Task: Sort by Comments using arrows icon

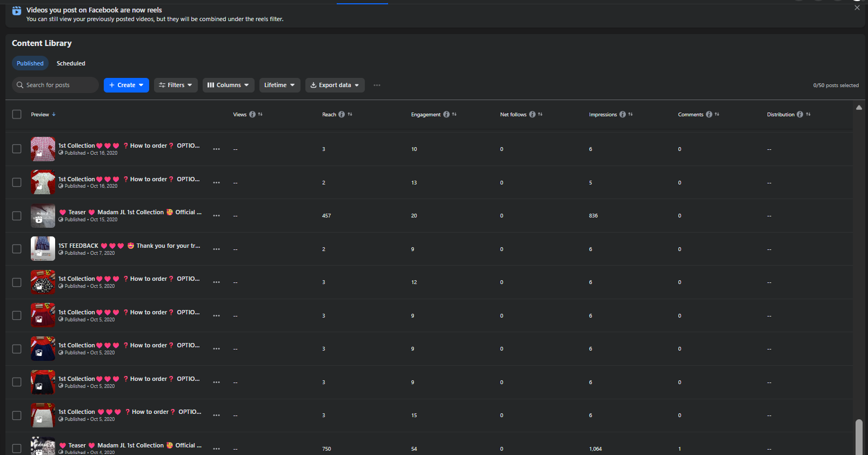Action: click(717, 114)
